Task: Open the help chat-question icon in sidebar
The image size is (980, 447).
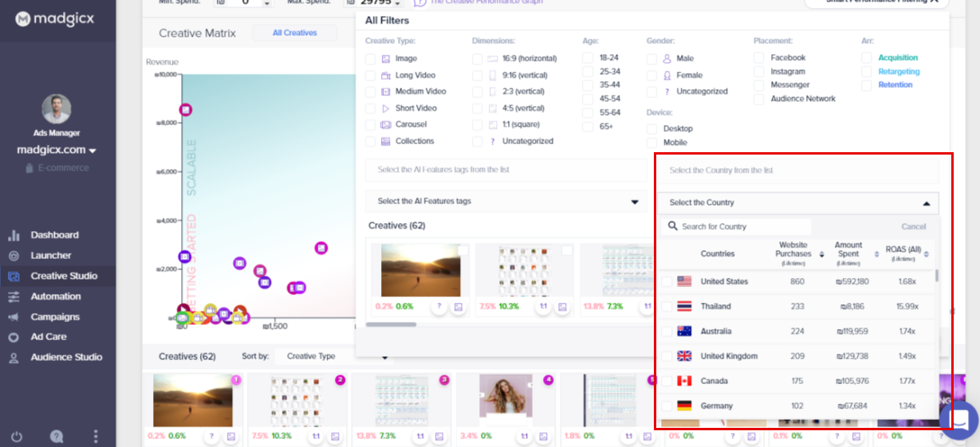Action: (x=57, y=436)
